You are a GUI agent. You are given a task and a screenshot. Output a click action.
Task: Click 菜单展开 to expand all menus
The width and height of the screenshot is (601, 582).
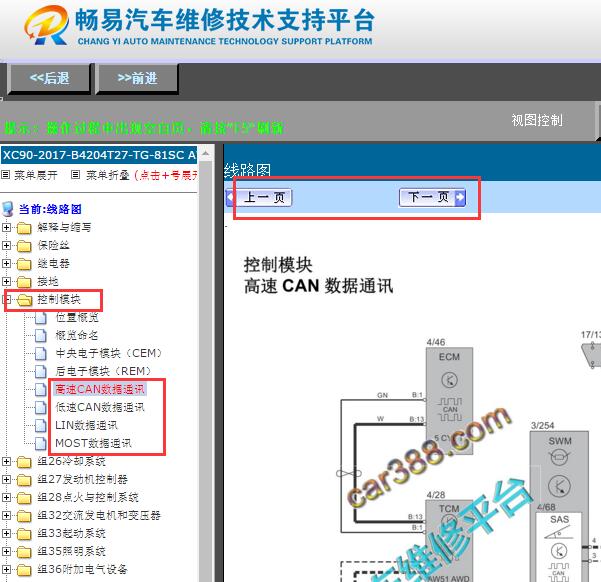coord(36,175)
